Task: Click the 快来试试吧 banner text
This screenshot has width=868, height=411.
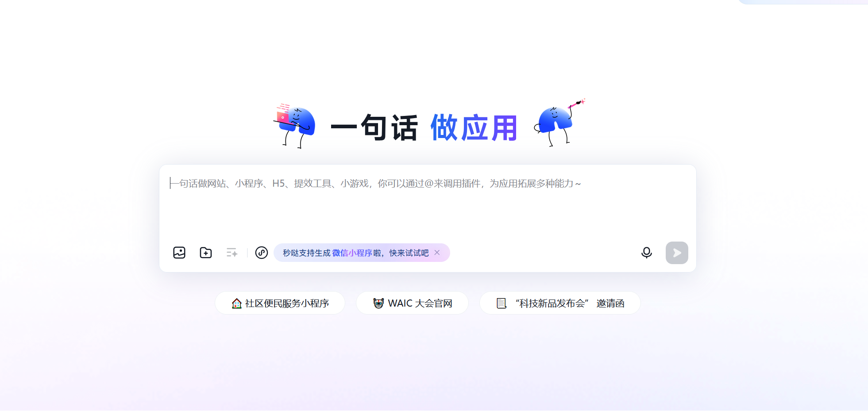Action: click(409, 253)
